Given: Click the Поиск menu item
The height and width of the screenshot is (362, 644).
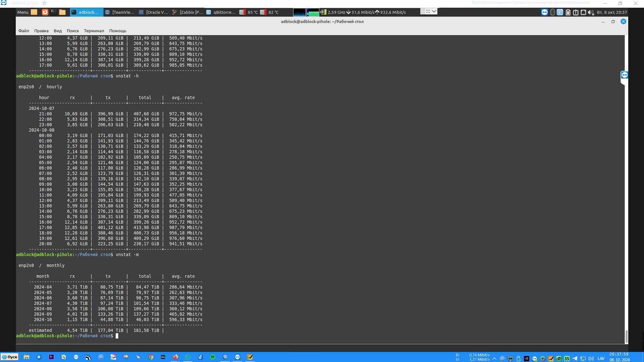Looking at the screenshot, I should pyautogui.click(x=72, y=31).
